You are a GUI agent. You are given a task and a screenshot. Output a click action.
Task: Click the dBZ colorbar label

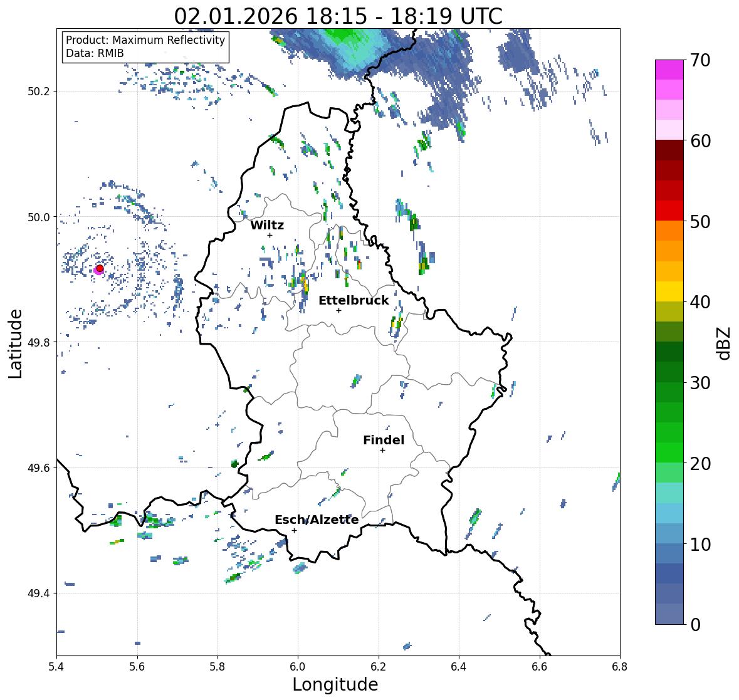click(724, 343)
